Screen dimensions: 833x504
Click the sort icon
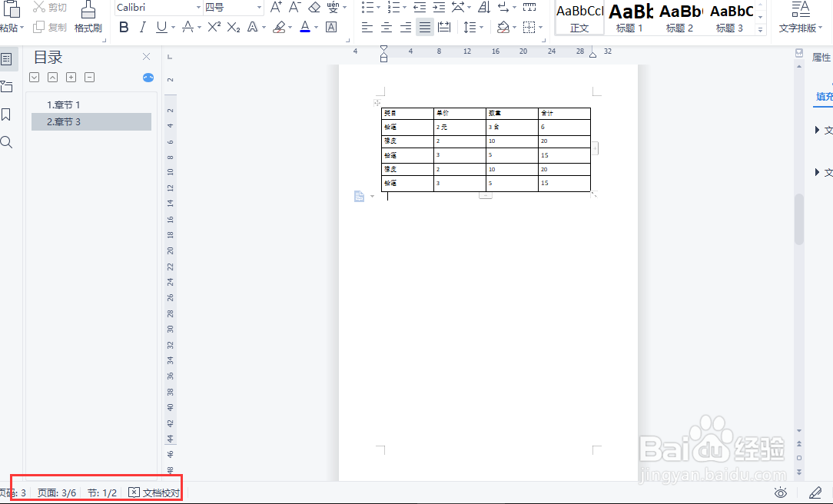484,8
